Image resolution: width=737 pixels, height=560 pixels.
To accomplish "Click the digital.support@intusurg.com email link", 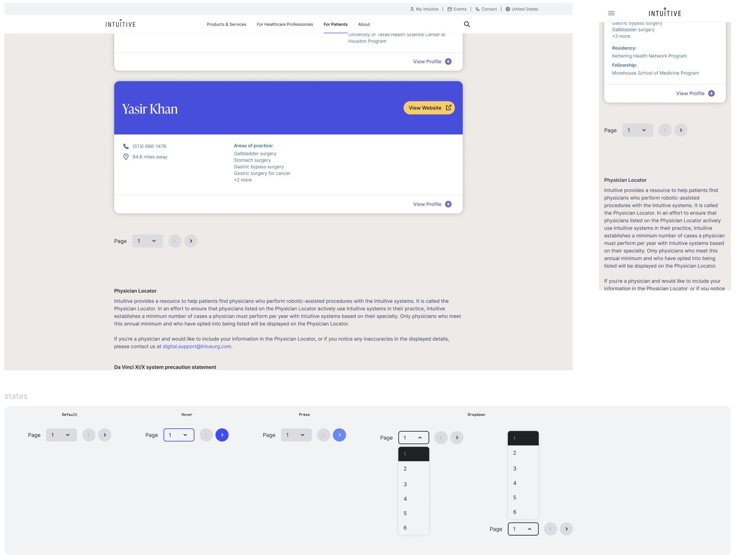I will pyautogui.click(x=197, y=347).
